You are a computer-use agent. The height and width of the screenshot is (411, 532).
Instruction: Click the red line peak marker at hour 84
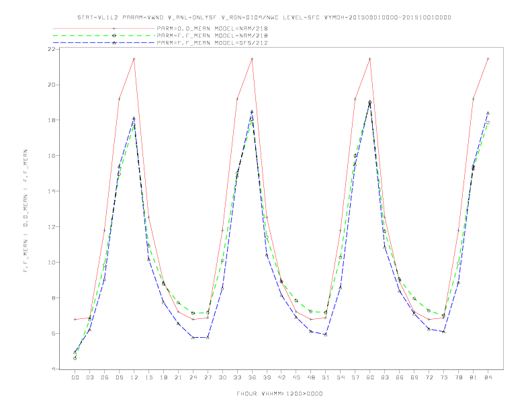coord(488,59)
